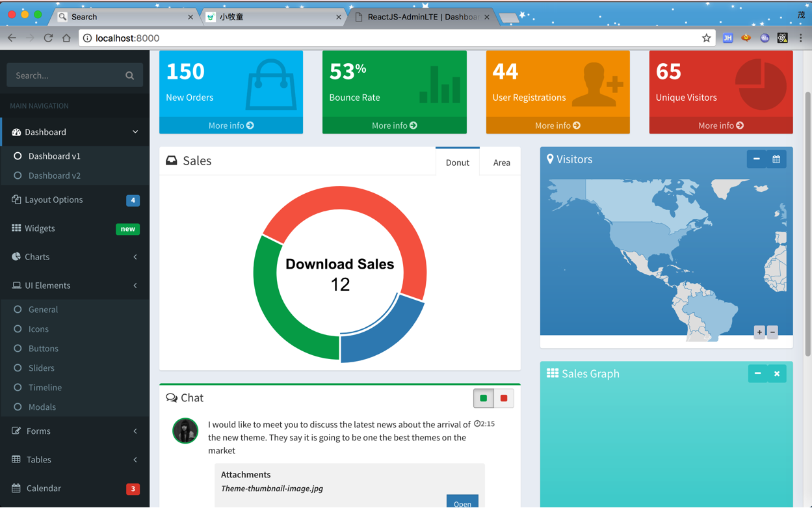
Task: Set chat status with green toggle button
Action: 484,398
